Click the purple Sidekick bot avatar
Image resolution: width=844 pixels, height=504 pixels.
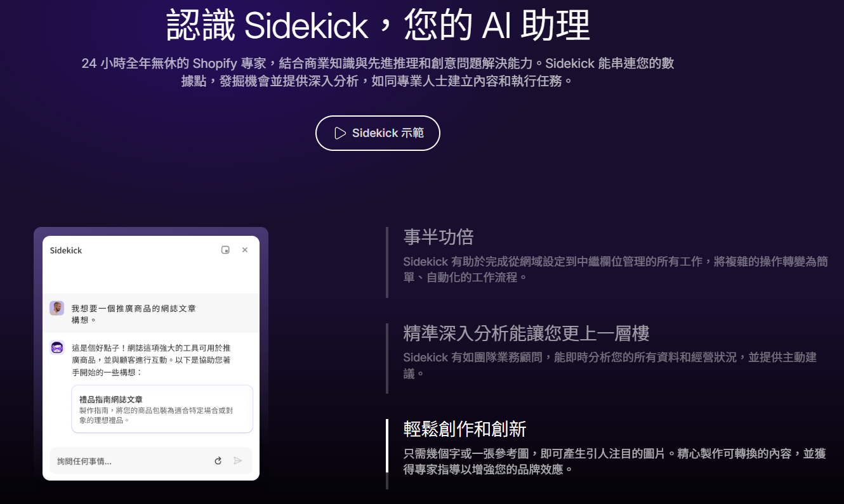click(57, 347)
